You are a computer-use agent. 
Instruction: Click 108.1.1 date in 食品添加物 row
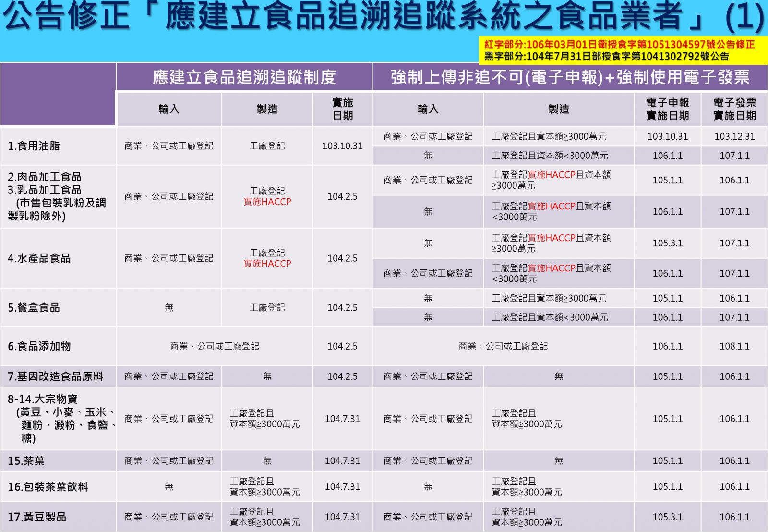(734, 346)
